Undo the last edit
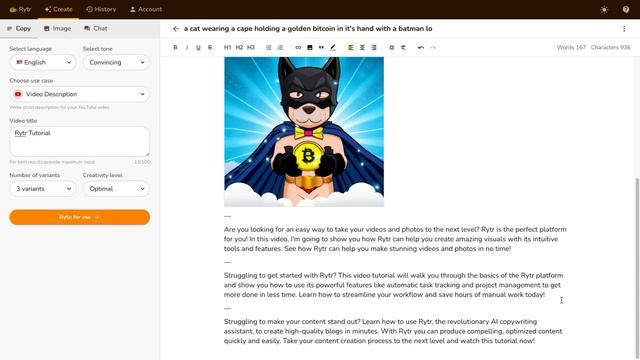Viewport: 640px width, 360px height. (421, 47)
